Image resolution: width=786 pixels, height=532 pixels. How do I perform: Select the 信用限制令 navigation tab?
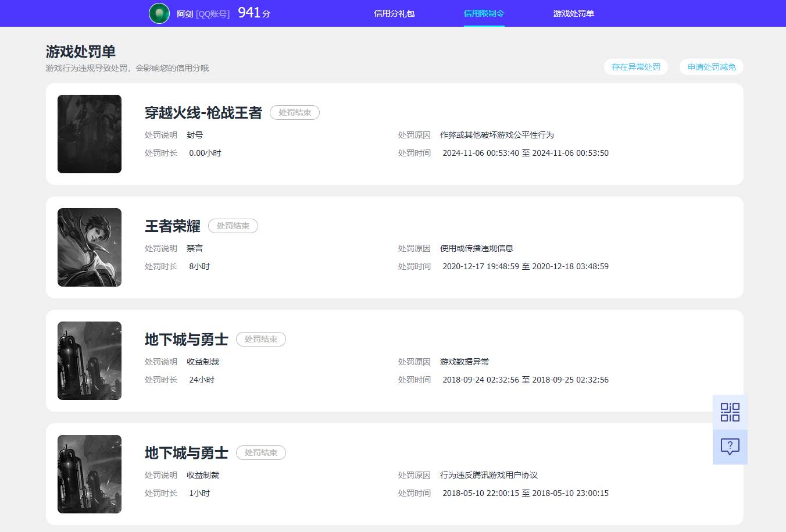[484, 13]
